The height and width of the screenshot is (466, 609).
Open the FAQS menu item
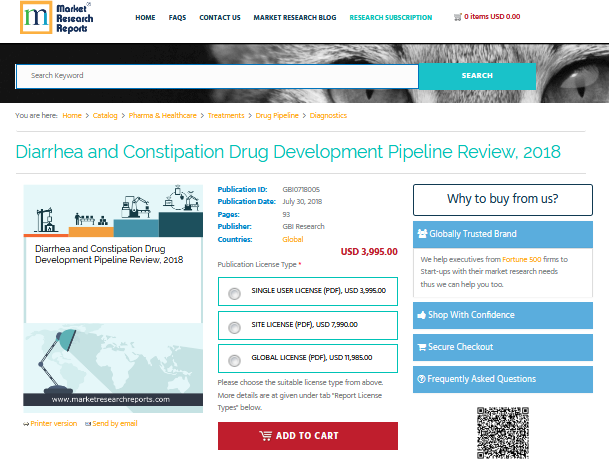point(177,17)
